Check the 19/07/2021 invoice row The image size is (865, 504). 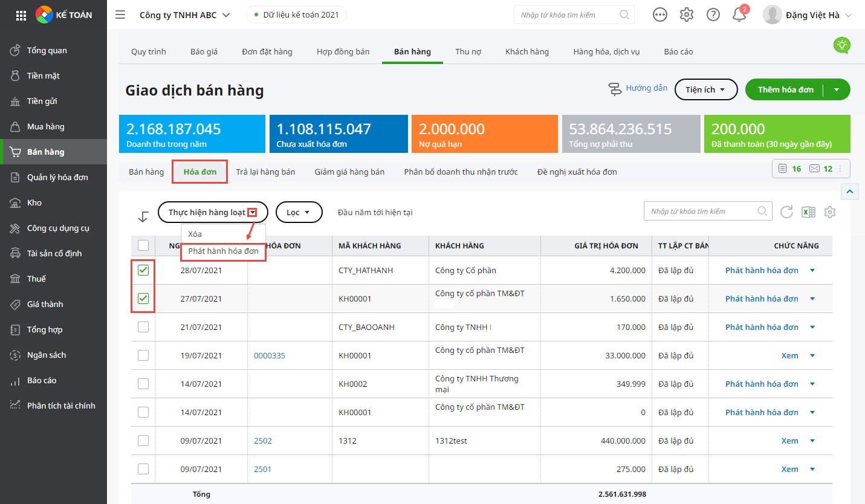tap(143, 355)
